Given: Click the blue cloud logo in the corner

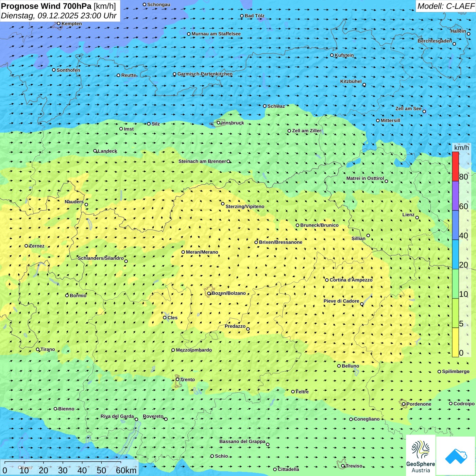Looking at the screenshot, I should 456,456.
